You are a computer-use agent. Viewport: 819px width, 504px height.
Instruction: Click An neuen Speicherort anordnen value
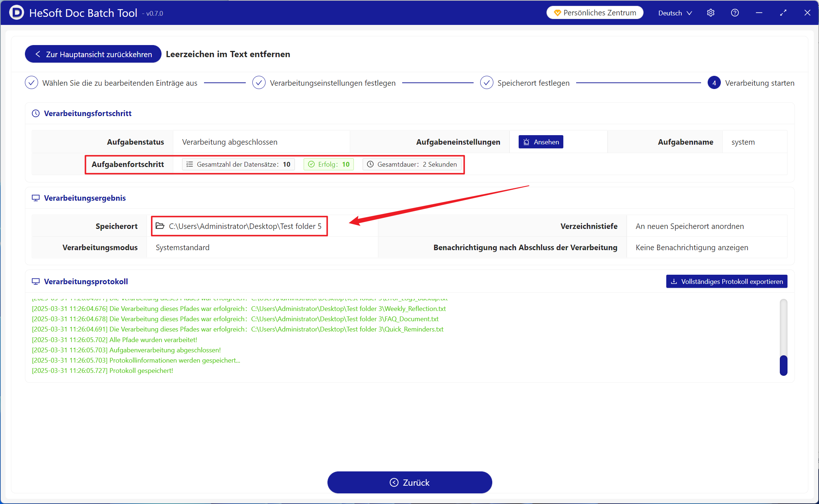[x=690, y=226]
